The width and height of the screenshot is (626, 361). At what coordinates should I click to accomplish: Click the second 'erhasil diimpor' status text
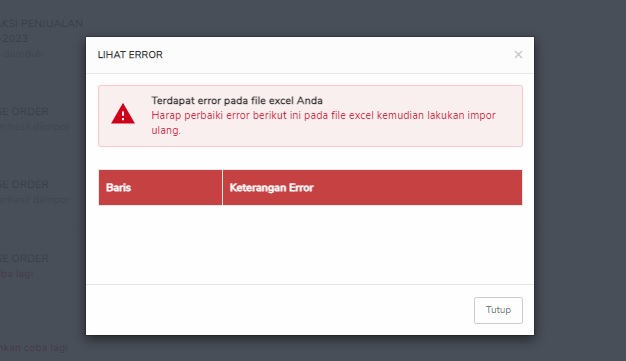pos(35,199)
